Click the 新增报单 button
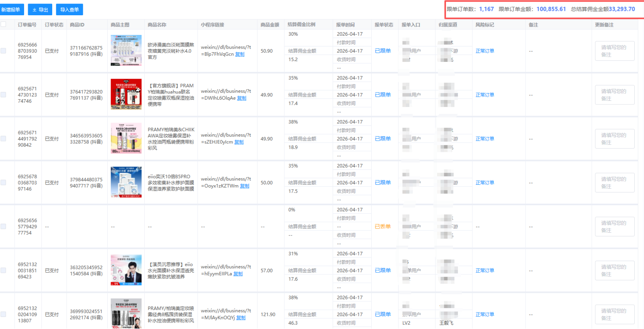This screenshot has width=644, height=329. (x=11, y=10)
